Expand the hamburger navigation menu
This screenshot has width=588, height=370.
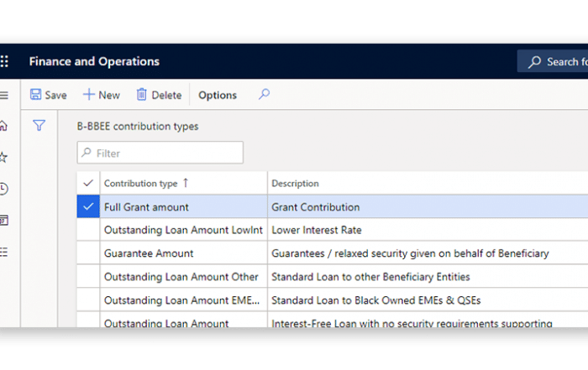tap(4, 95)
